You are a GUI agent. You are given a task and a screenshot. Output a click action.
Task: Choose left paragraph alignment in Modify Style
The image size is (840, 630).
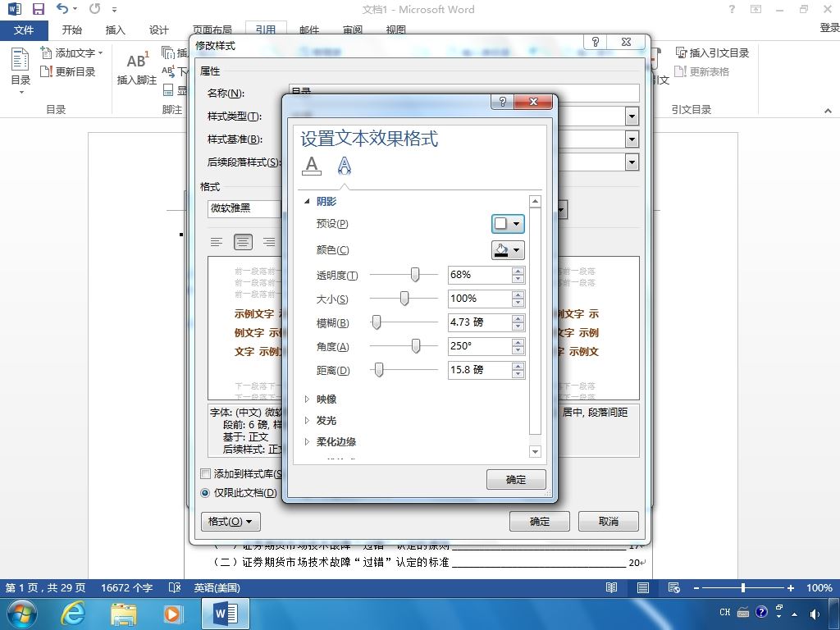[217, 242]
